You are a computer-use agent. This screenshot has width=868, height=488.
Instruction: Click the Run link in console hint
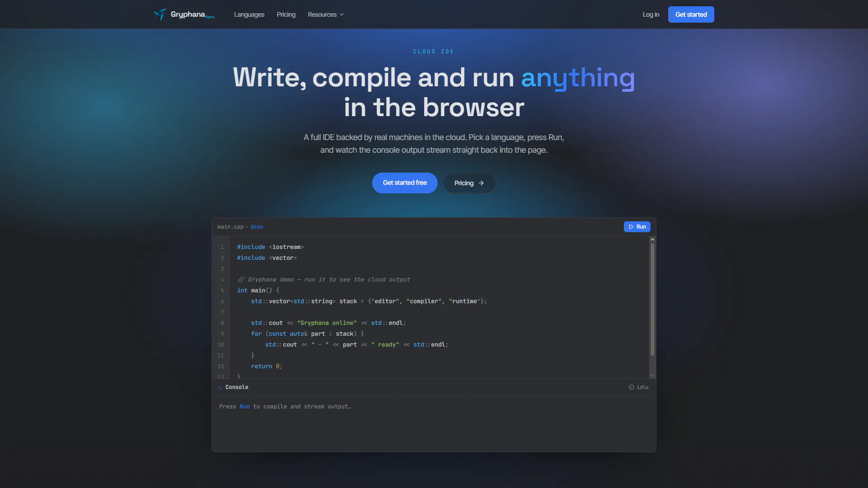[x=245, y=407]
